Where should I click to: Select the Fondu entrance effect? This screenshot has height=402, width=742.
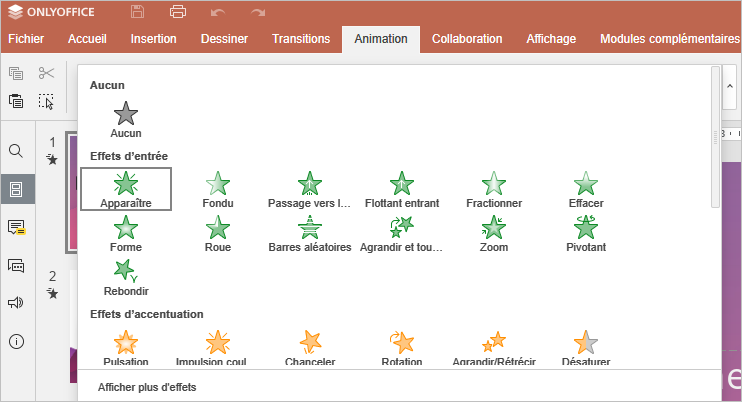click(217, 188)
